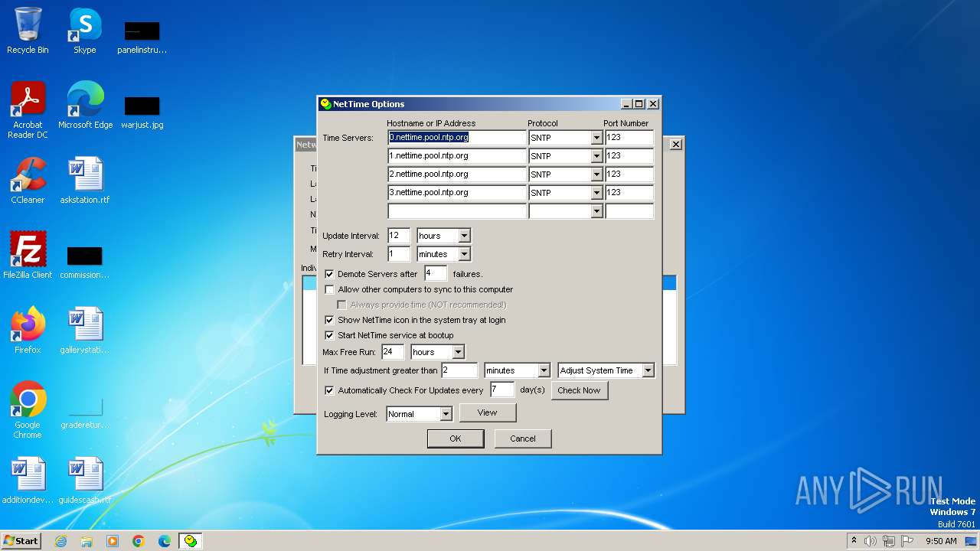The width and height of the screenshot is (980, 551).
Task: Click the taskbar clock showing 9:50 AM
Action: coord(941,541)
